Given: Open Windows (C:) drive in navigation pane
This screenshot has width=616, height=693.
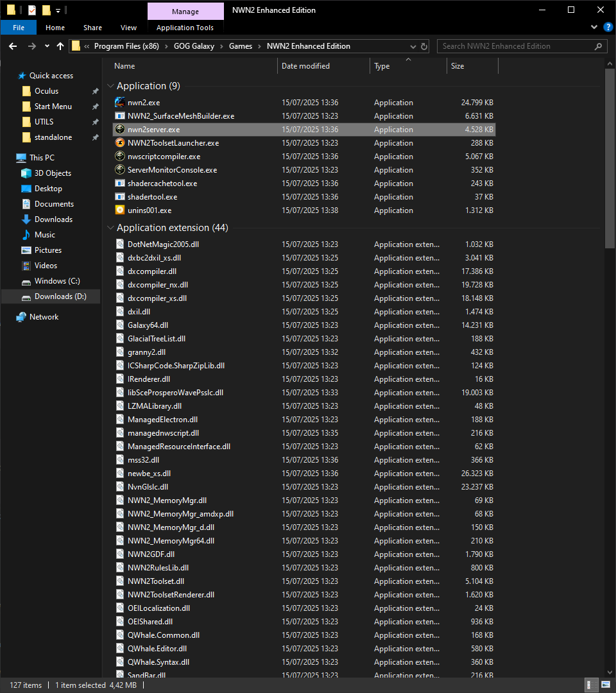Looking at the screenshot, I should [57, 281].
